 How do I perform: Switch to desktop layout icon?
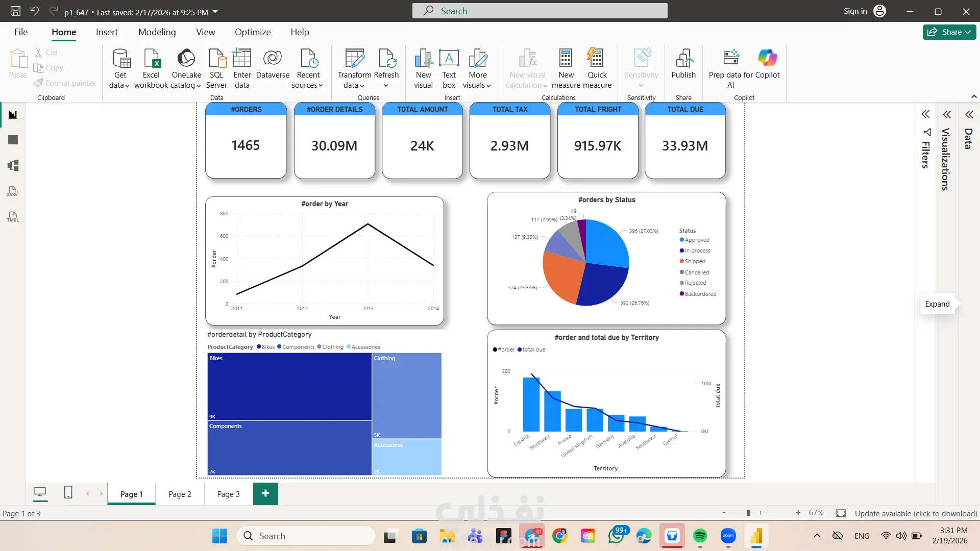pyautogui.click(x=39, y=492)
